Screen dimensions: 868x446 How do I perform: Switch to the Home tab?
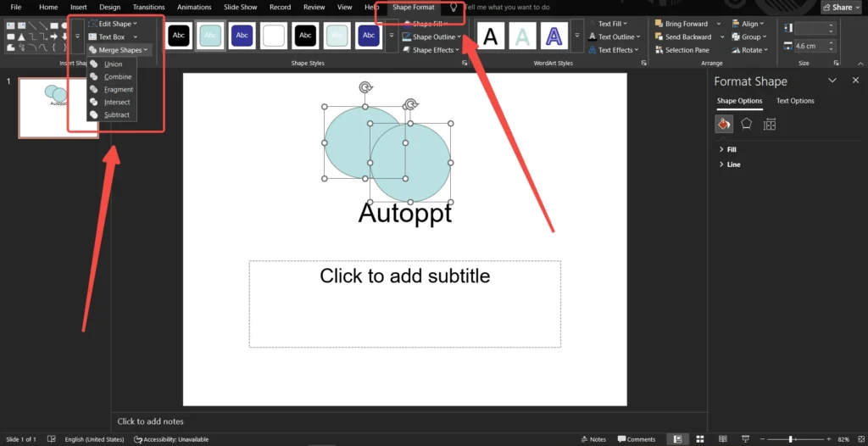point(48,7)
